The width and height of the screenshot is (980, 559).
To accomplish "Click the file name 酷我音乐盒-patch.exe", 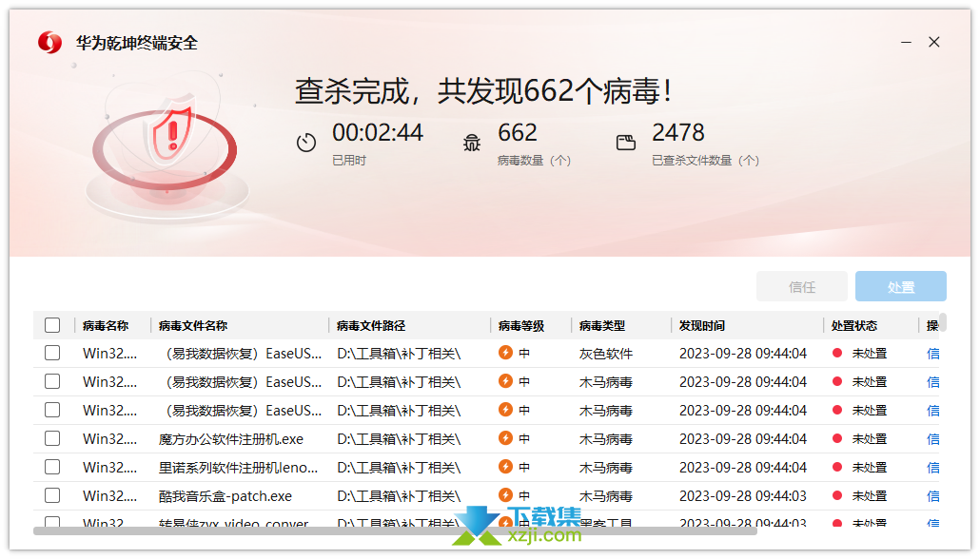I will pos(225,496).
